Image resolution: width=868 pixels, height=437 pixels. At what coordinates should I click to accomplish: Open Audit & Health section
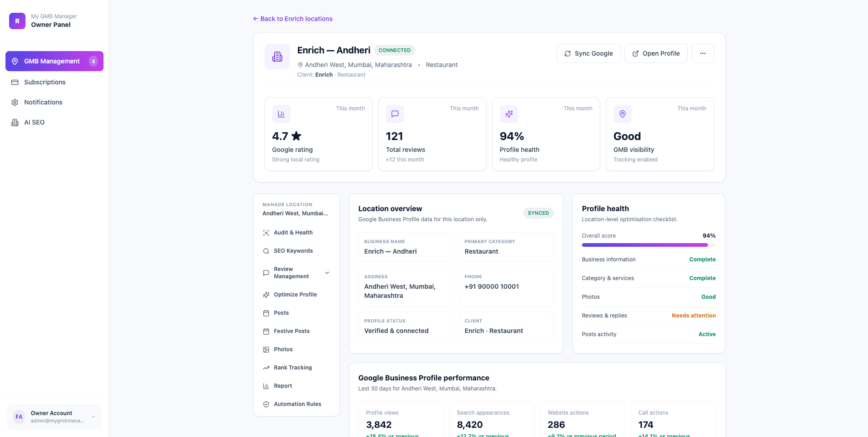[x=296, y=233]
